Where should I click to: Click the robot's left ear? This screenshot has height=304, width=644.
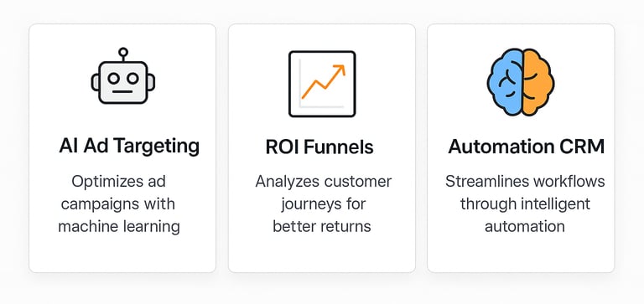click(95, 82)
